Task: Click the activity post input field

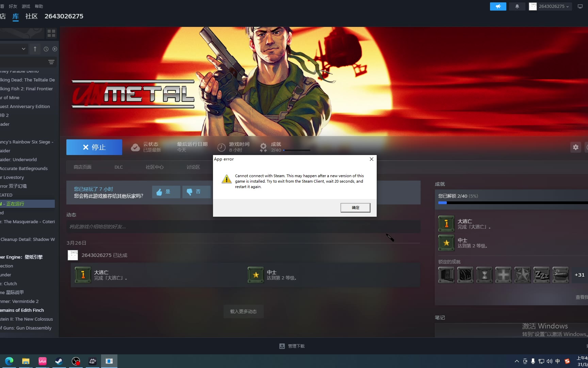Action: click(x=243, y=227)
